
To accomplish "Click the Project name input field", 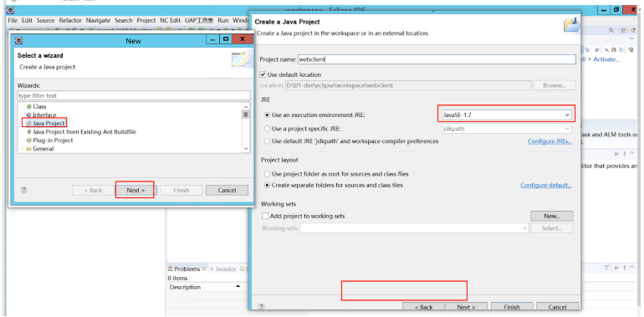I will (x=437, y=59).
